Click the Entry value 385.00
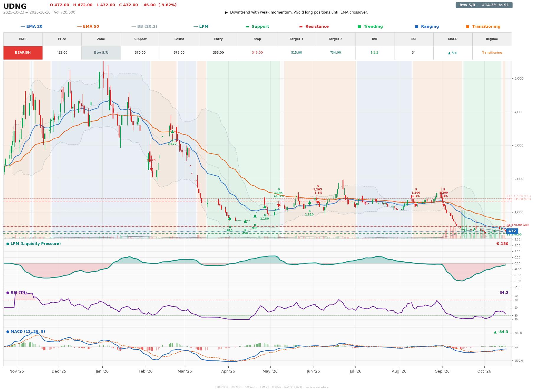This screenshot has width=534, height=392. tap(218, 53)
